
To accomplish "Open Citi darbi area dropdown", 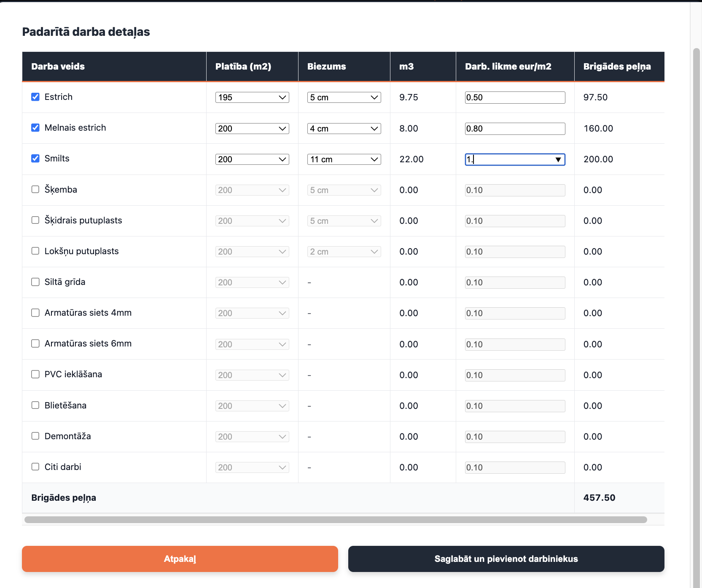I will pos(252,467).
